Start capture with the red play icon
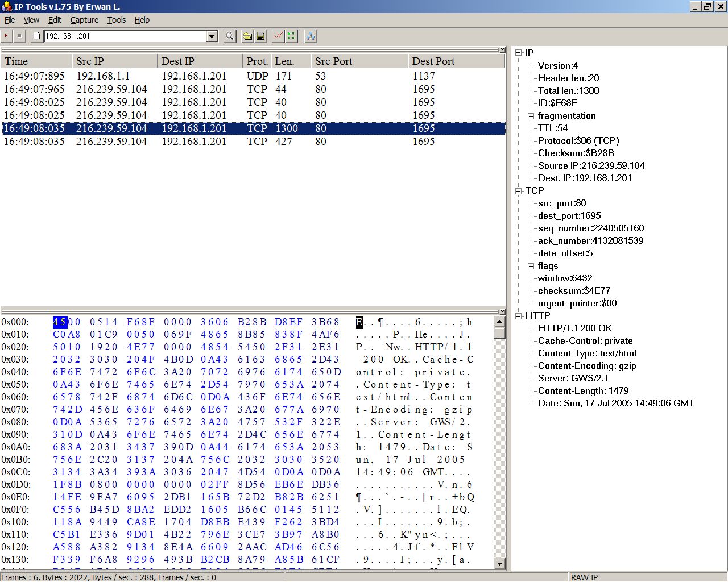Screen dimensions: 728x582 [6, 36]
